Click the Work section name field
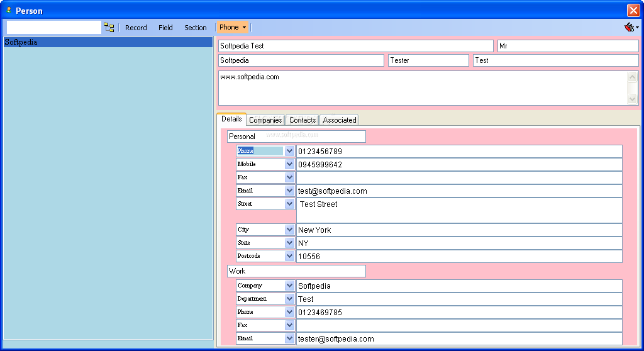 coord(296,271)
